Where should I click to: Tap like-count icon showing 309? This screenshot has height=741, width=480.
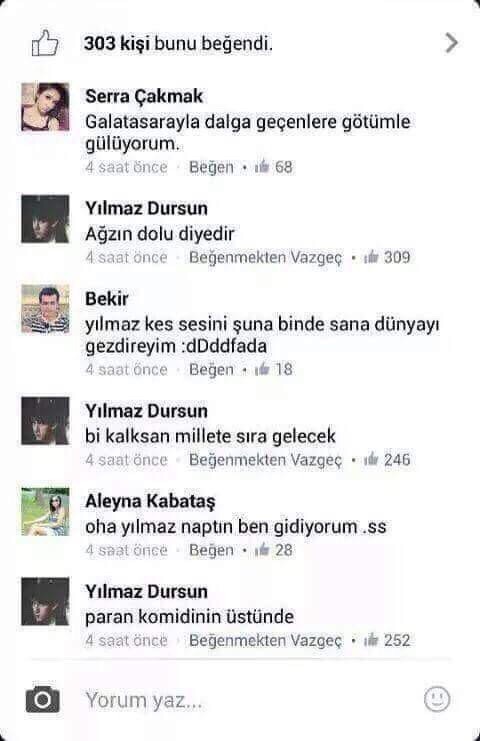tap(371, 257)
